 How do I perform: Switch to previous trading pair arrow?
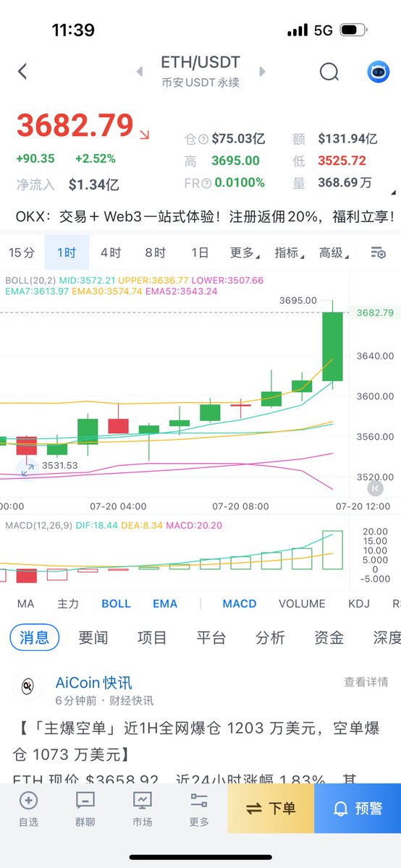pos(140,72)
